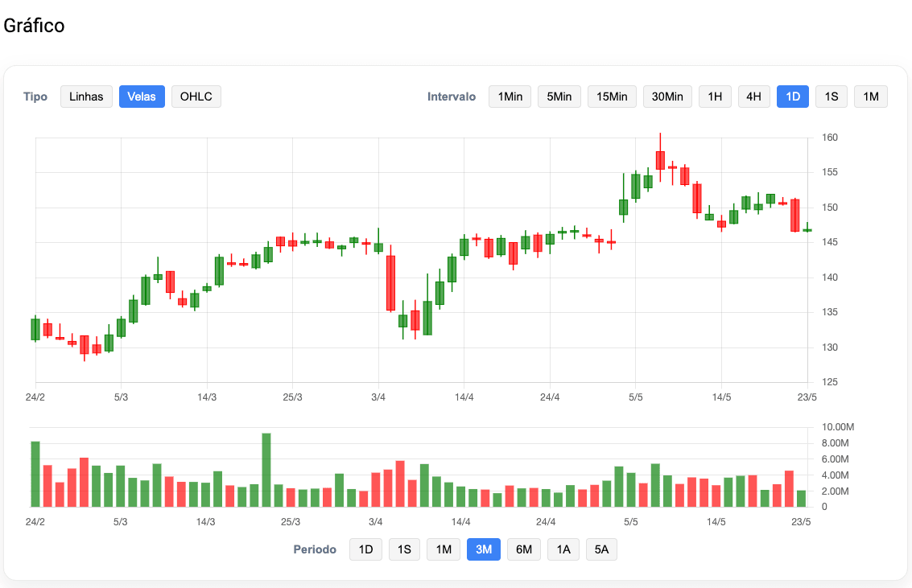Click the highest candle near 160
This screenshot has height=588, width=912.
[660, 159]
